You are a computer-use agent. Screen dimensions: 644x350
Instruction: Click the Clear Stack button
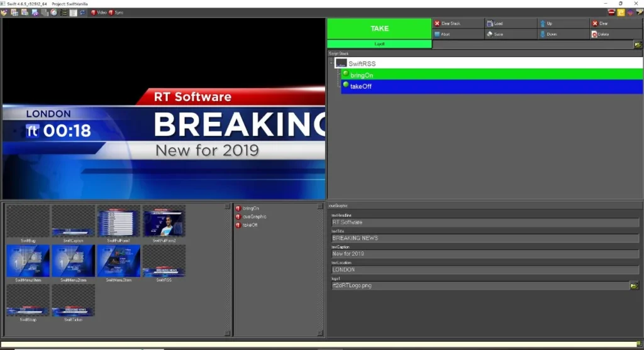click(x=458, y=23)
